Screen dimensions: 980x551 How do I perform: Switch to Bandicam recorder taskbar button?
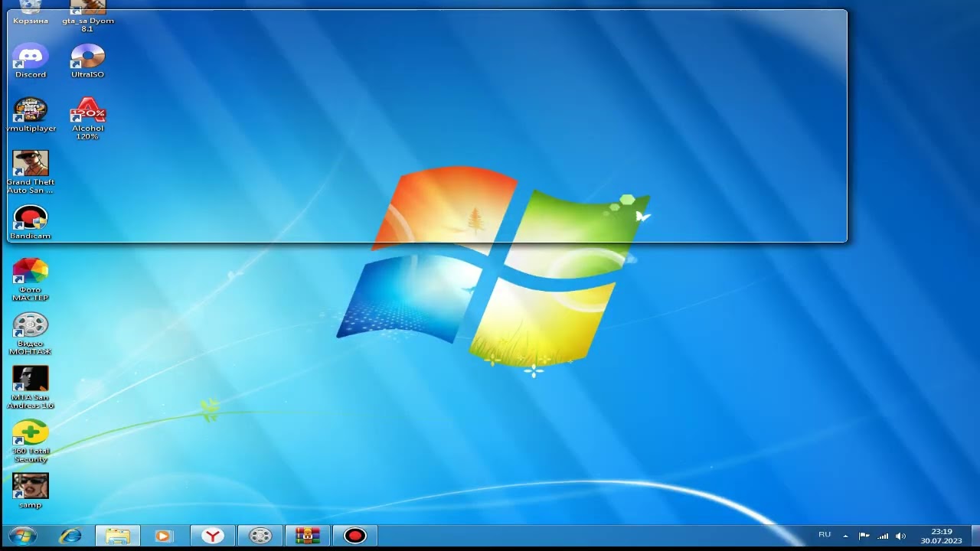point(355,536)
